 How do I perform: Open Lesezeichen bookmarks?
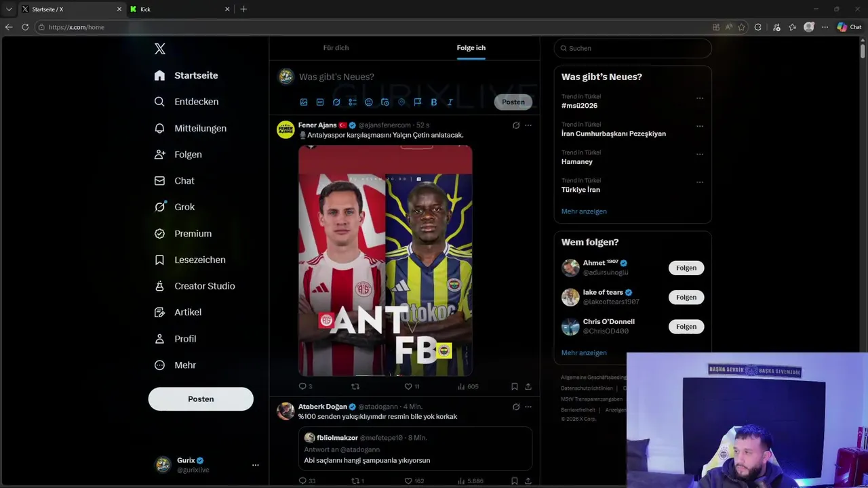190,260
